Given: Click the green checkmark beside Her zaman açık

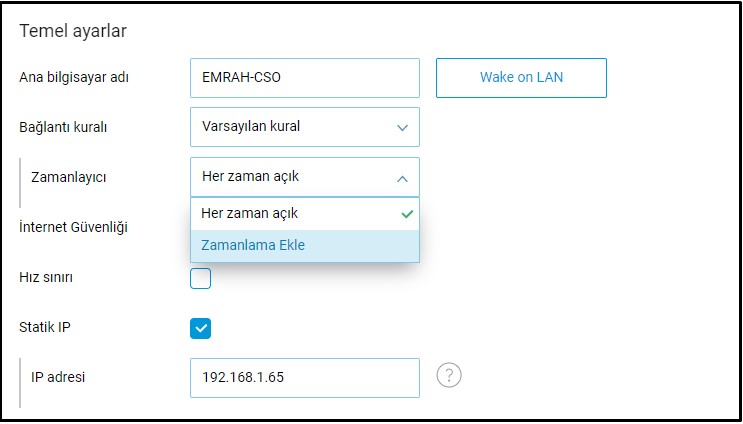Looking at the screenshot, I should click(x=406, y=214).
